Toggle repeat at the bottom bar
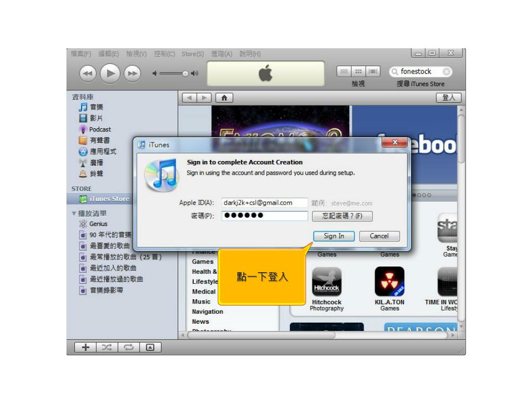The image size is (532, 399). (129, 347)
